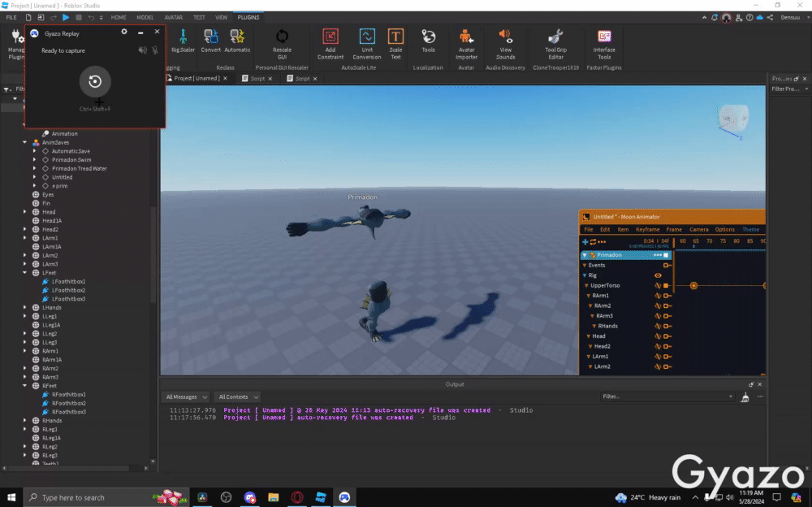Image resolution: width=812 pixels, height=507 pixels.
Task: Click the RArm1 easing icon
Action: [x=658, y=296]
